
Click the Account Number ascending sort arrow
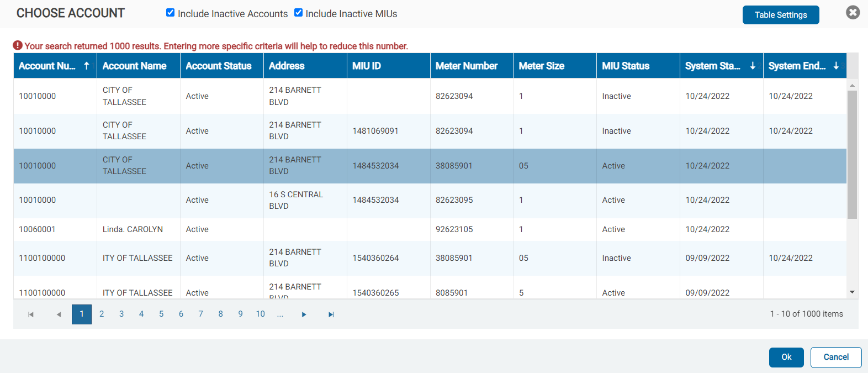coord(87,66)
